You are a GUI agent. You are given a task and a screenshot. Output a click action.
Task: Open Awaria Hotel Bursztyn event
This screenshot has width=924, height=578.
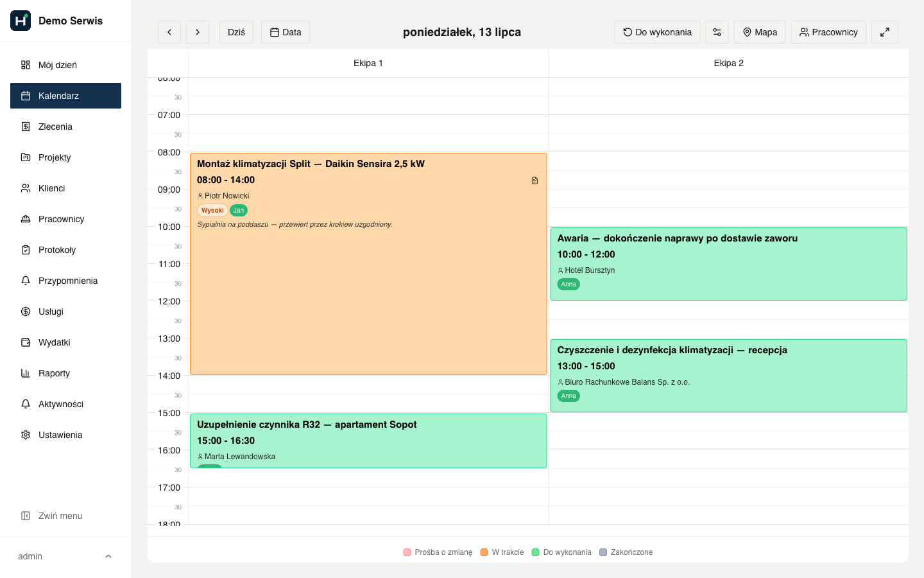728,264
